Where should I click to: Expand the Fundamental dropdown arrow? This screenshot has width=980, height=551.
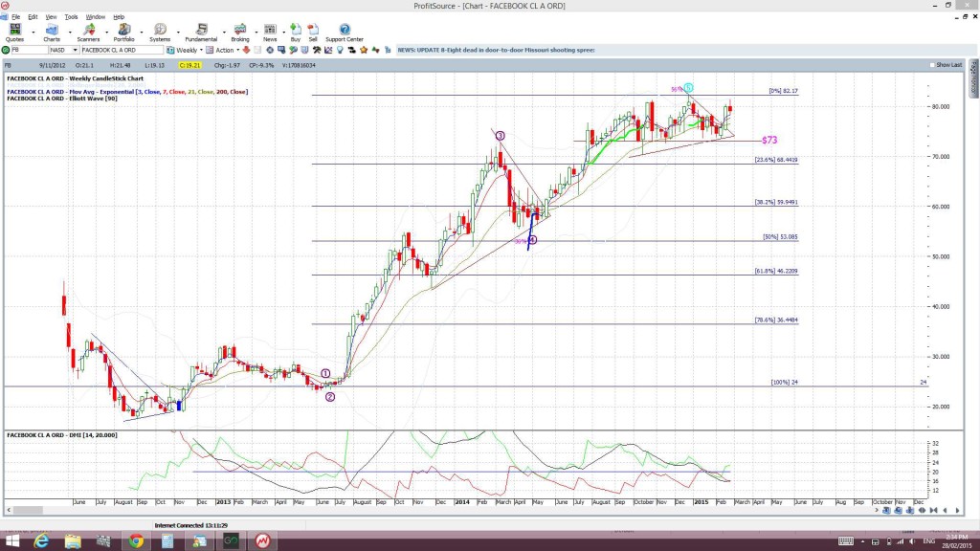pos(224,32)
